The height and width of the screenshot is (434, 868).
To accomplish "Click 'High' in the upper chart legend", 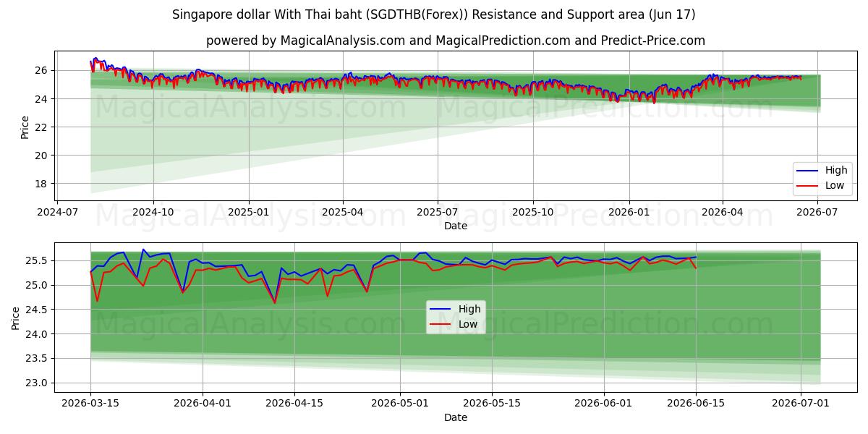I will coord(835,171).
